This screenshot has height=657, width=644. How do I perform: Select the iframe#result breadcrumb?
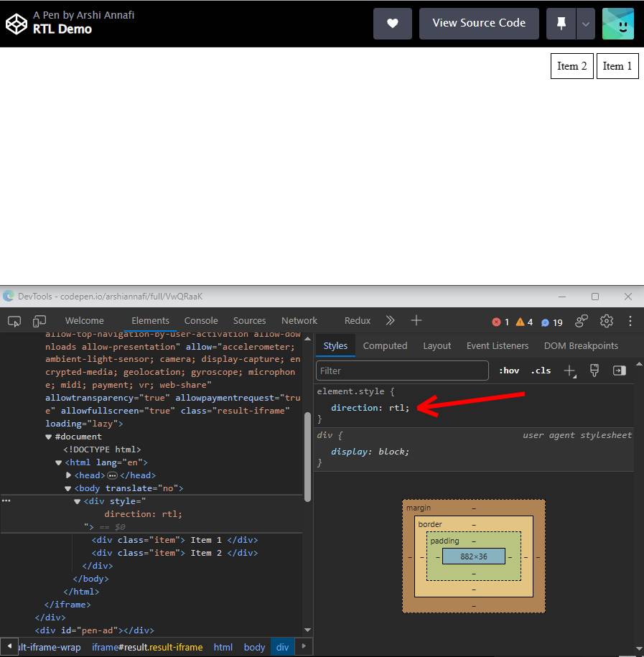point(147,647)
